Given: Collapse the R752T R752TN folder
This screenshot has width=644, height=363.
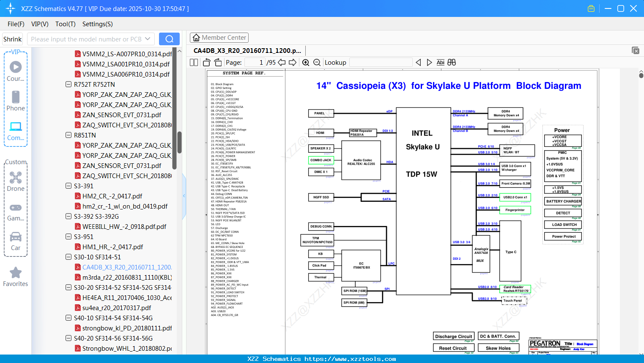Looking at the screenshot, I should pyautogui.click(x=69, y=84).
